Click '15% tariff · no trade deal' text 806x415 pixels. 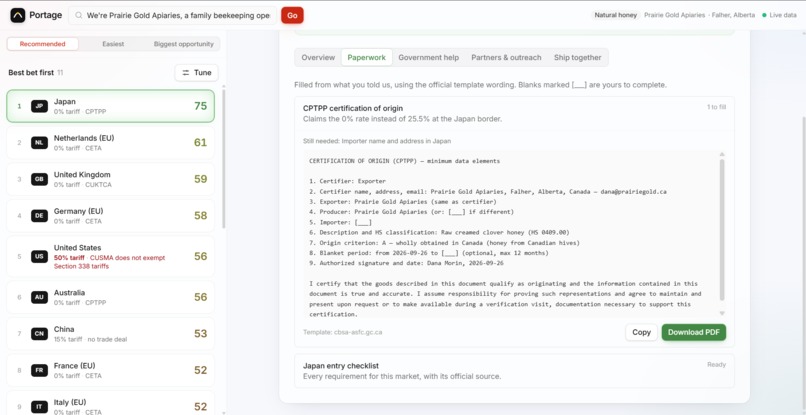coord(90,339)
